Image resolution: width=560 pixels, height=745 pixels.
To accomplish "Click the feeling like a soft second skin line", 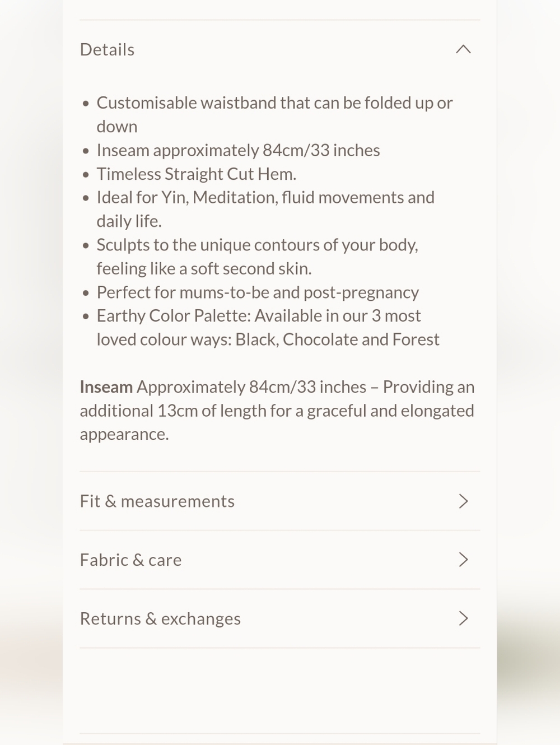I will coord(204,269).
